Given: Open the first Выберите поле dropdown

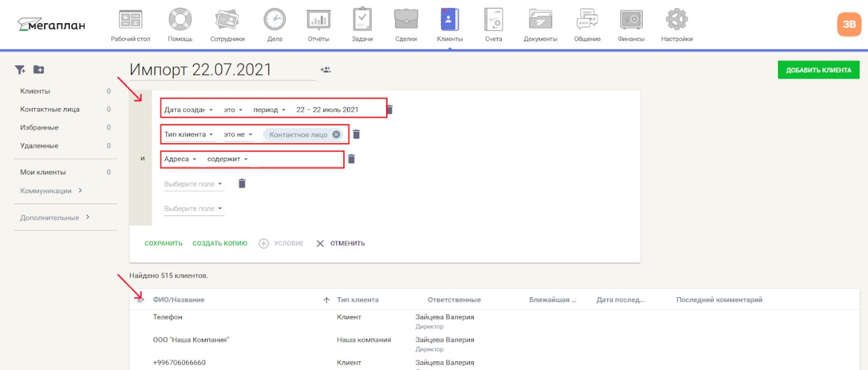Looking at the screenshot, I should pos(194,184).
